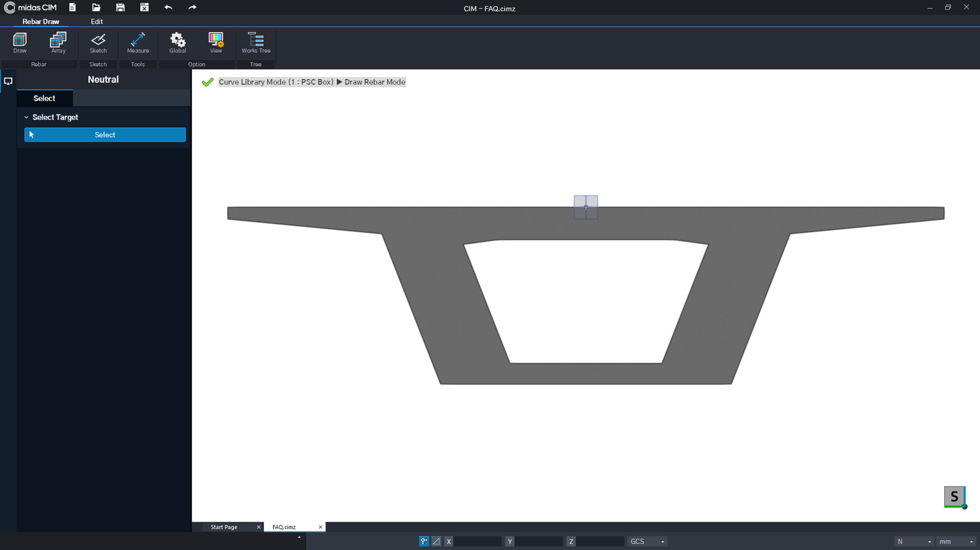Undo the last action
Image resolution: width=980 pixels, height=550 pixels.
click(168, 7)
